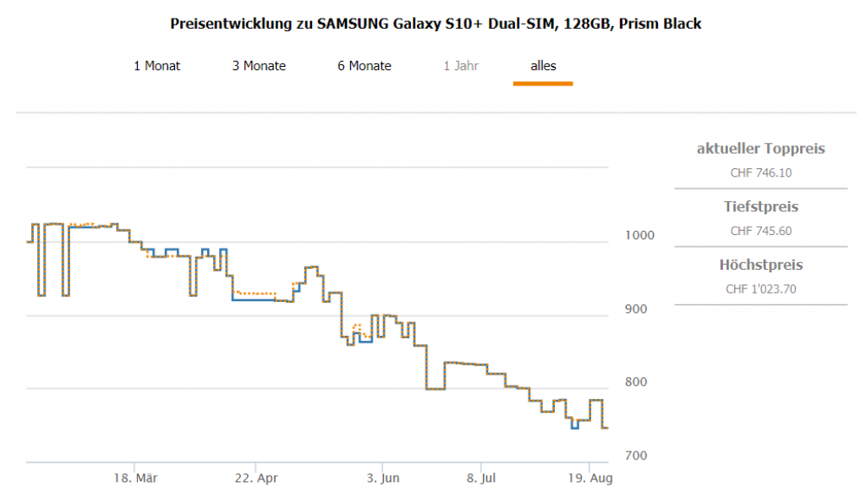Click the chart title "Preisentwicklung zu SAMSUNG Galaxy S10+"
866x504 pixels.
click(436, 24)
